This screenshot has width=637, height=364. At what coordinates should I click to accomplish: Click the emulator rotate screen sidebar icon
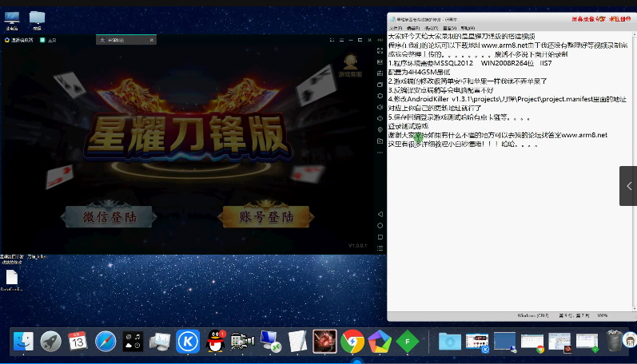[380, 96]
